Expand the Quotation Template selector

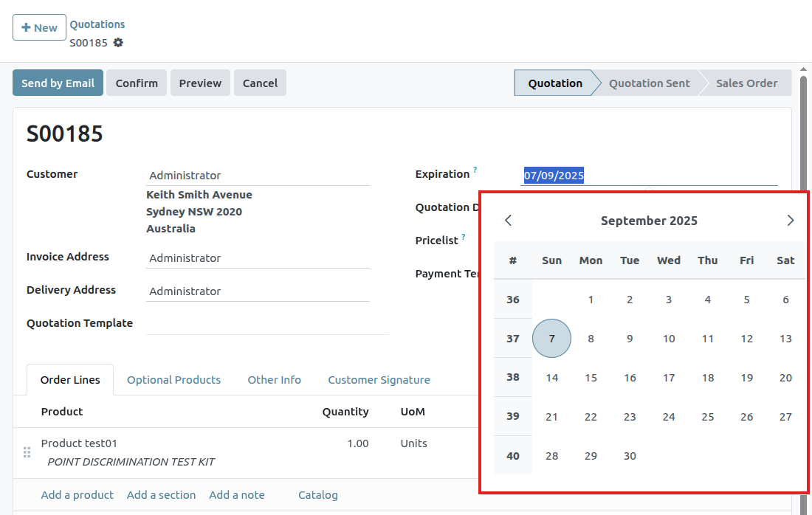pos(266,323)
